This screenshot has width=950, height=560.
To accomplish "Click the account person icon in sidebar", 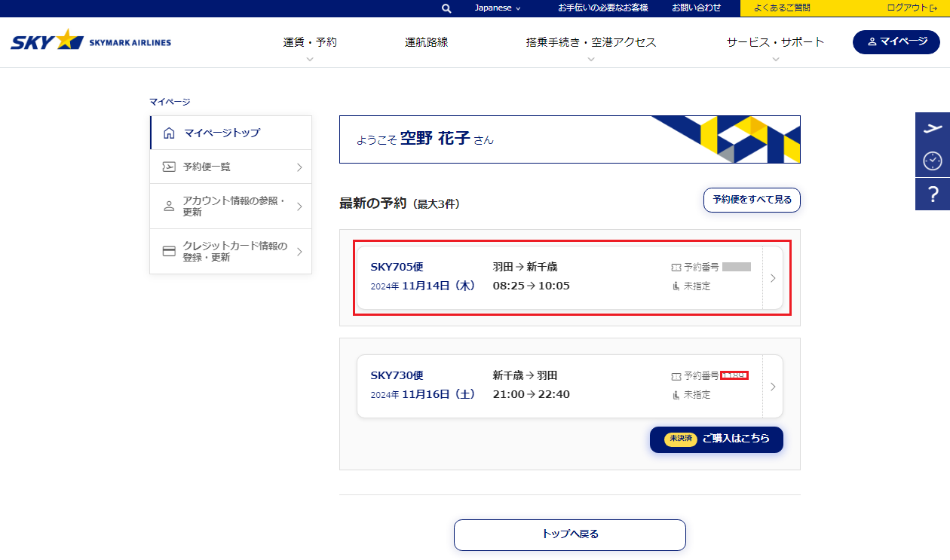I will 169,207.
